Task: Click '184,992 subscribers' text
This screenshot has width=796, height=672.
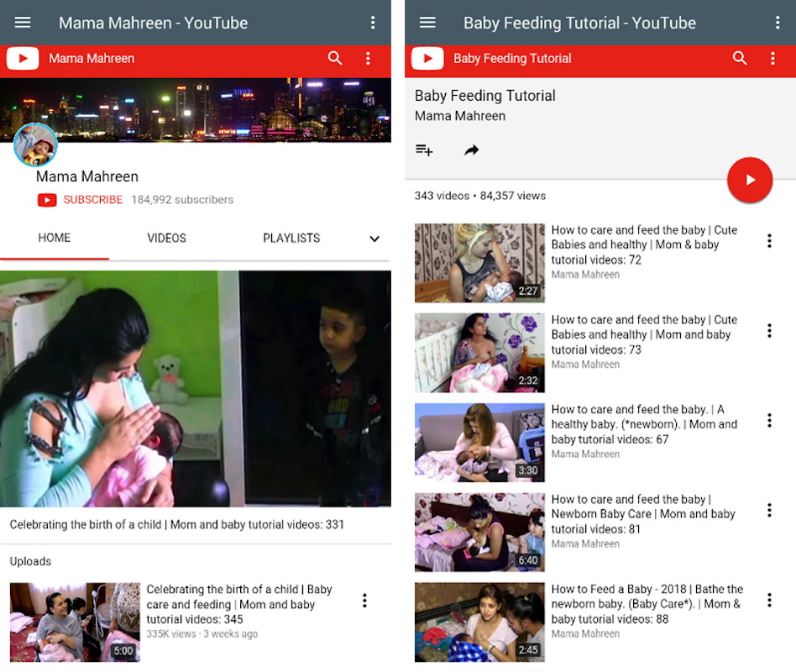Action: tap(182, 200)
